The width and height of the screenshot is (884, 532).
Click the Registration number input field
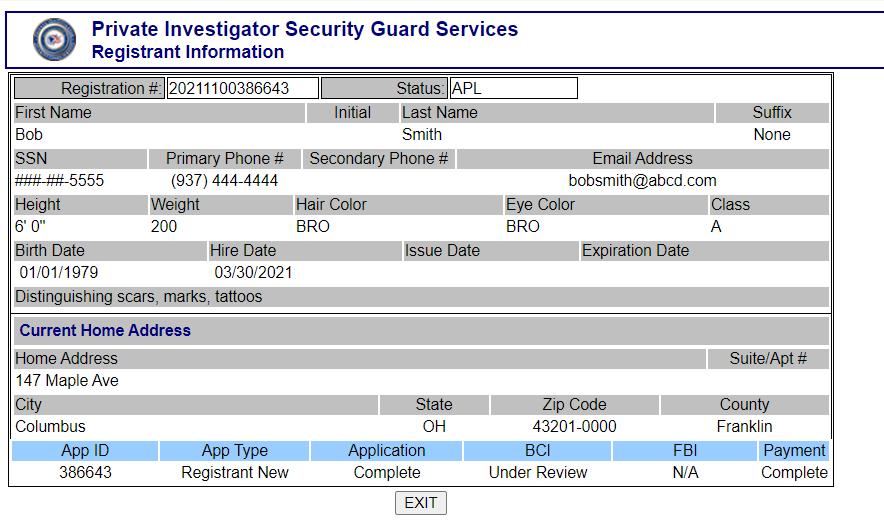pyautogui.click(x=242, y=89)
